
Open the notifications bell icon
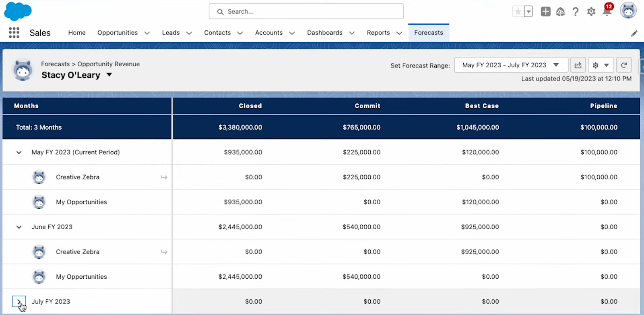607,11
